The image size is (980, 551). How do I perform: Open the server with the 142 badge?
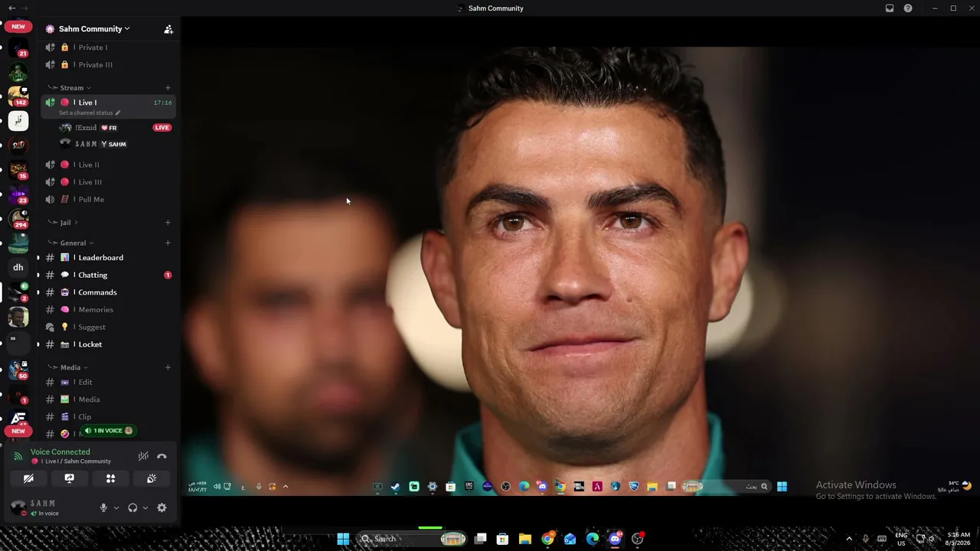pyautogui.click(x=18, y=96)
